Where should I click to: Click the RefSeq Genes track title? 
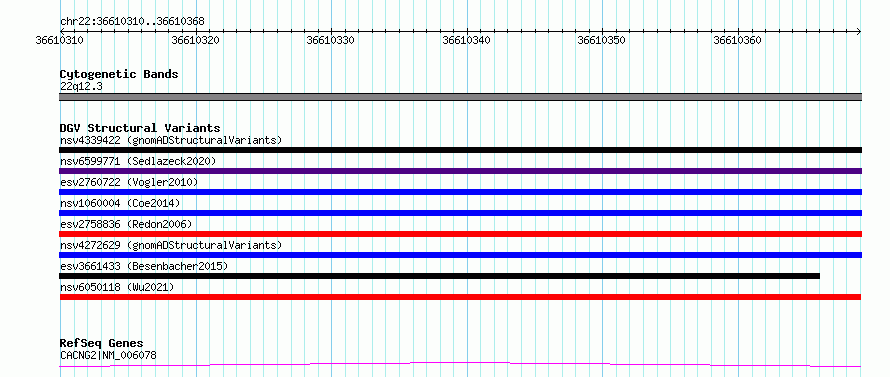coord(102,344)
